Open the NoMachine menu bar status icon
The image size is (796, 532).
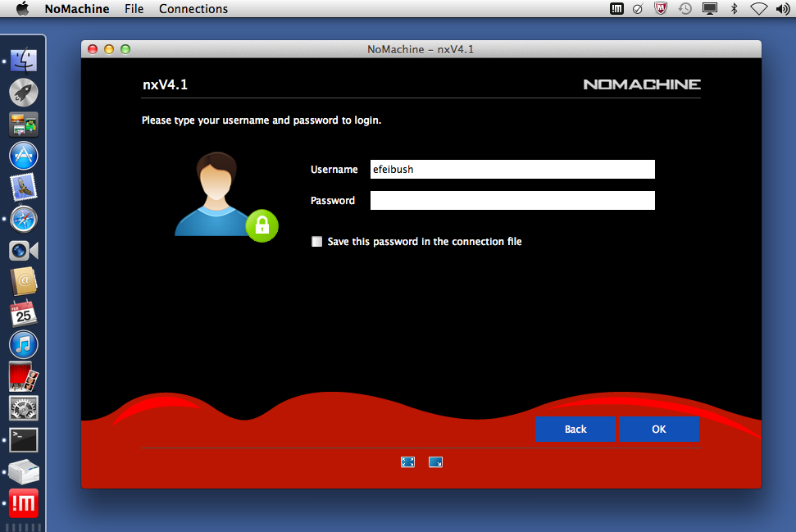tap(616, 9)
